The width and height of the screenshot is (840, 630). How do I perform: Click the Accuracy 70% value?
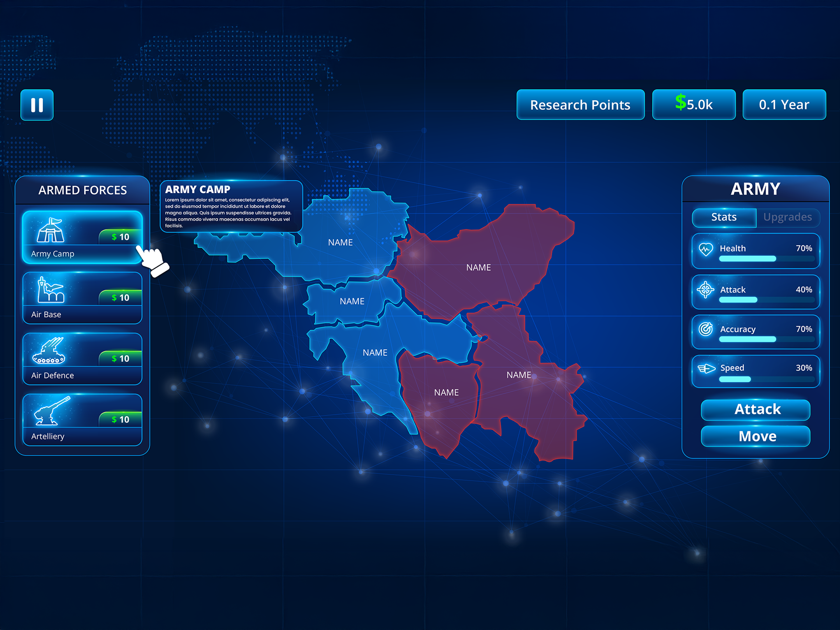[x=804, y=329]
